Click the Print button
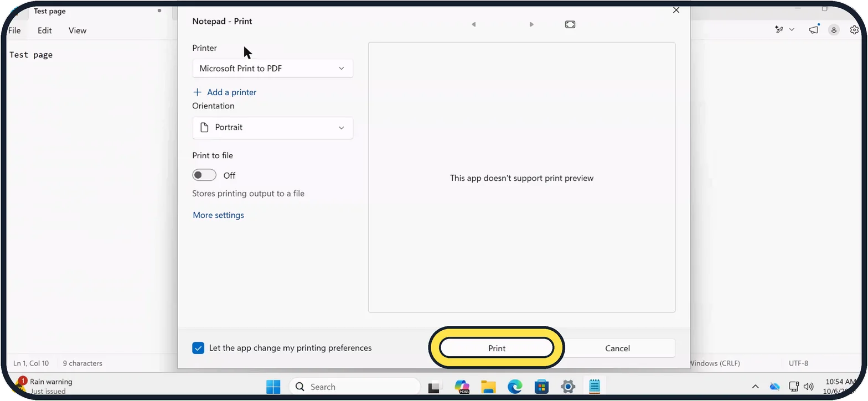Viewport: 868px width, 401px height. [x=497, y=348]
